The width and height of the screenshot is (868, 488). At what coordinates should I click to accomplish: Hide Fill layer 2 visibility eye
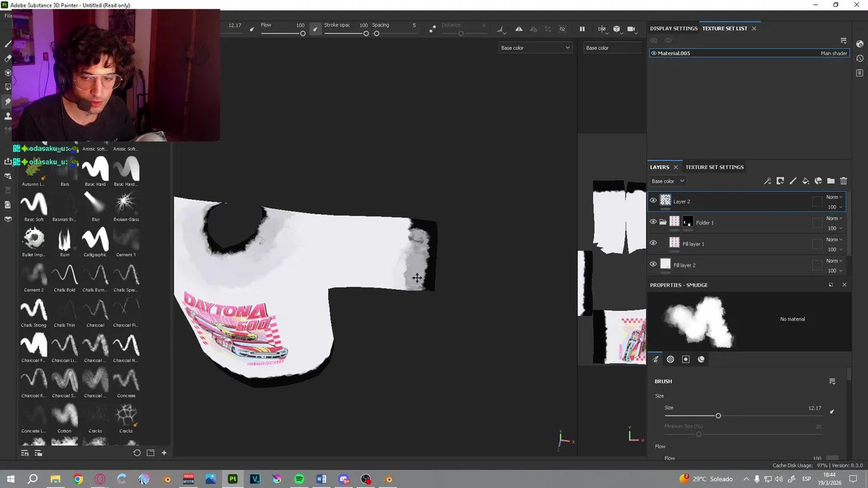653,264
